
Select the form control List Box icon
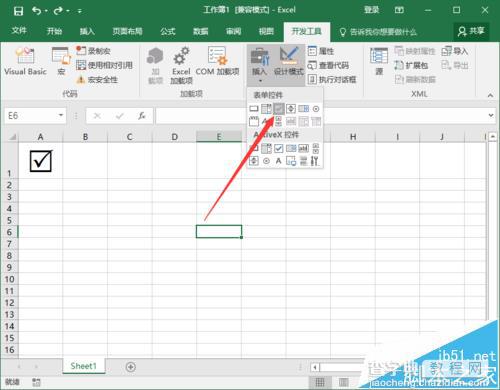(x=303, y=109)
